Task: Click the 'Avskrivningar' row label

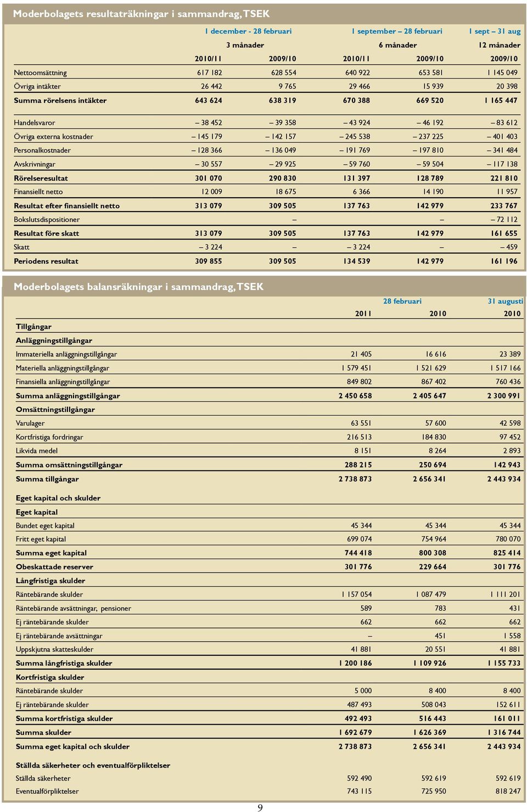Action: (x=35, y=164)
